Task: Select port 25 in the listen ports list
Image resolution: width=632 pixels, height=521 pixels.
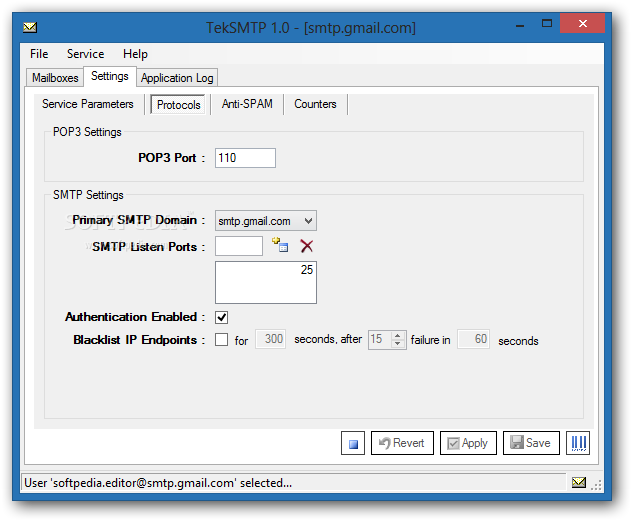Action: pos(266,270)
